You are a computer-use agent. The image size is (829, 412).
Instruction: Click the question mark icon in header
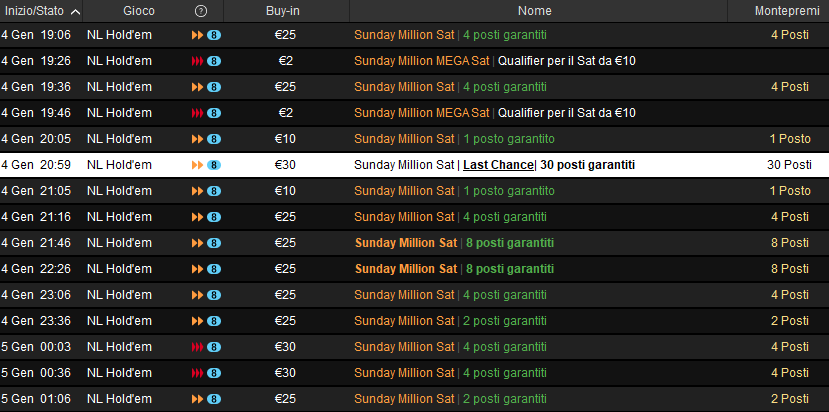[x=201, y=10]
